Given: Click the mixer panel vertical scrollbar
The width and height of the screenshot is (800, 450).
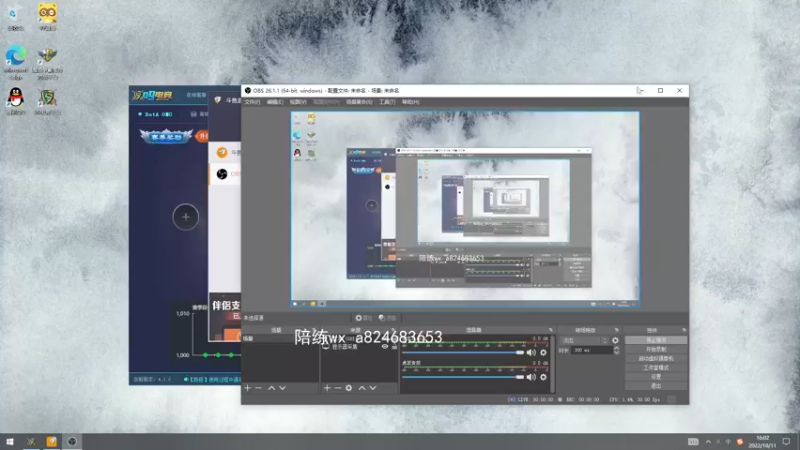Looking at the screenshot, I should pos(552,363).
